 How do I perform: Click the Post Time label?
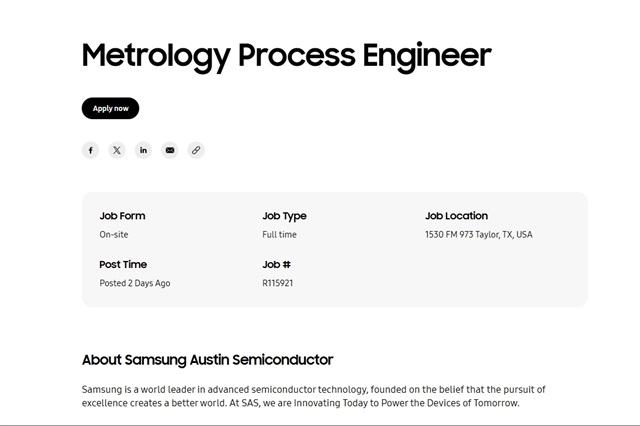coord(123,265)
